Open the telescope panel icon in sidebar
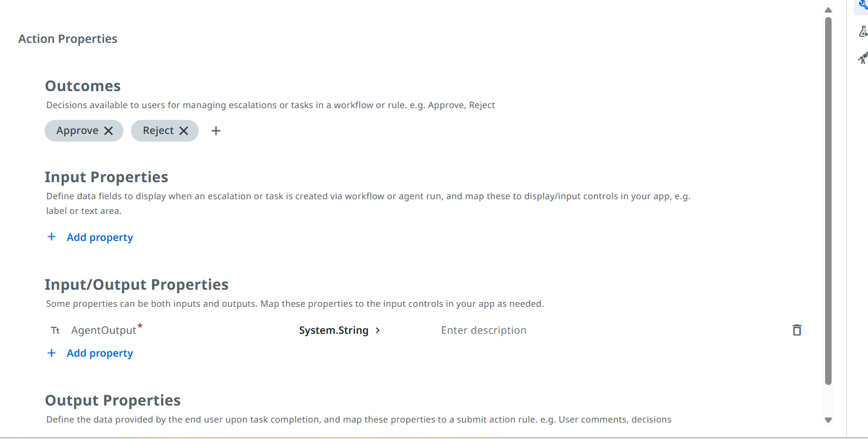 [x=863, y=58]
